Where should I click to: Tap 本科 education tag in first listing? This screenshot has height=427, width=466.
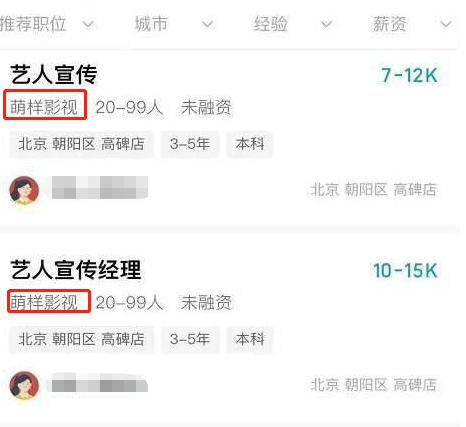[250, 144]
